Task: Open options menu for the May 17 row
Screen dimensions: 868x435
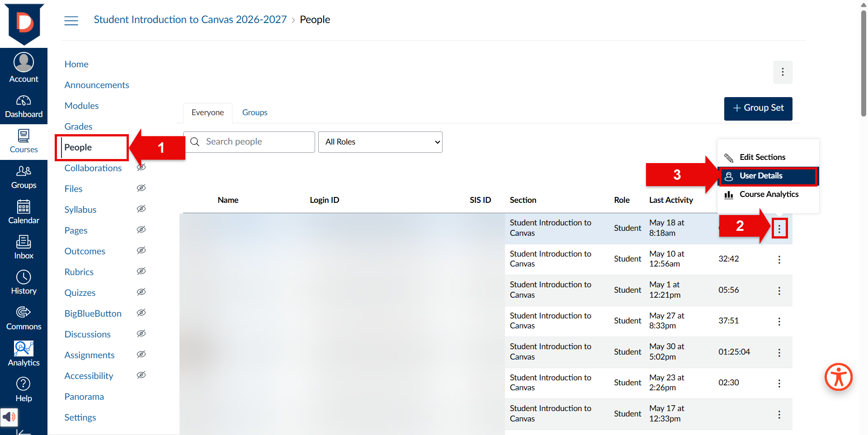Action: click(779, 414)
